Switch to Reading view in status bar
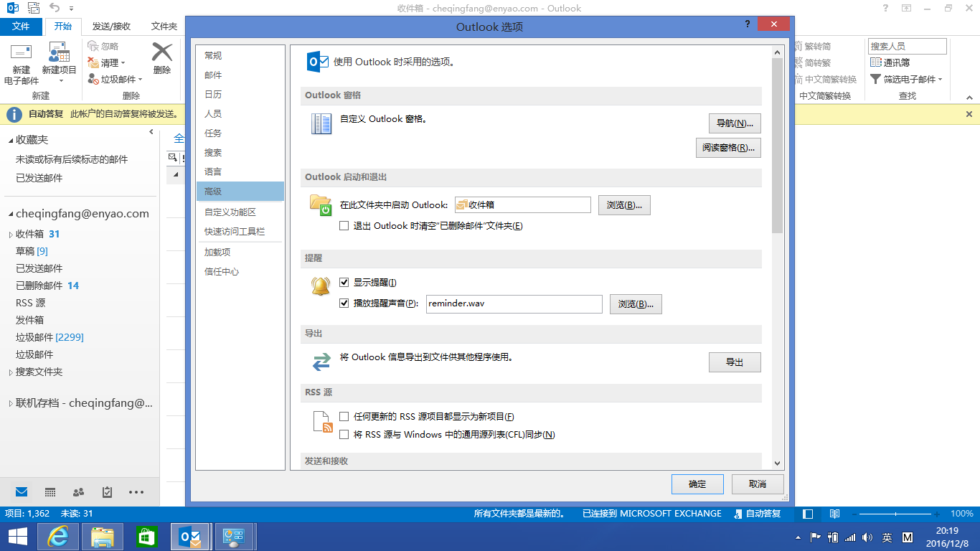Image resolution: width=980 pixels, height=551 pixels. [834, 514]
